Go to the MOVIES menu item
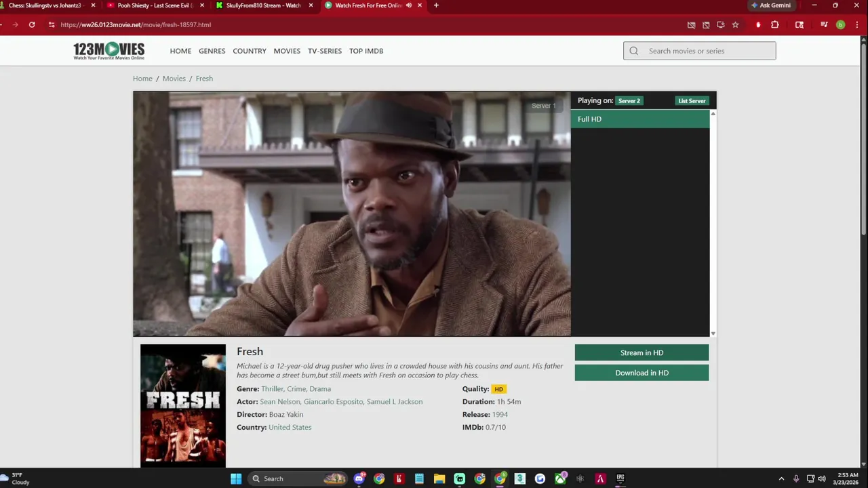The image size is (868, 488). (287, 51)
